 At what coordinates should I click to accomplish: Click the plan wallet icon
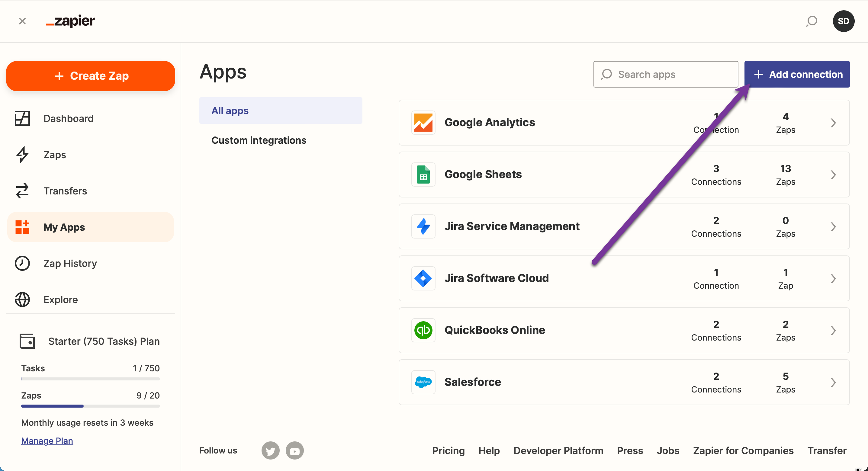(27, 341)
